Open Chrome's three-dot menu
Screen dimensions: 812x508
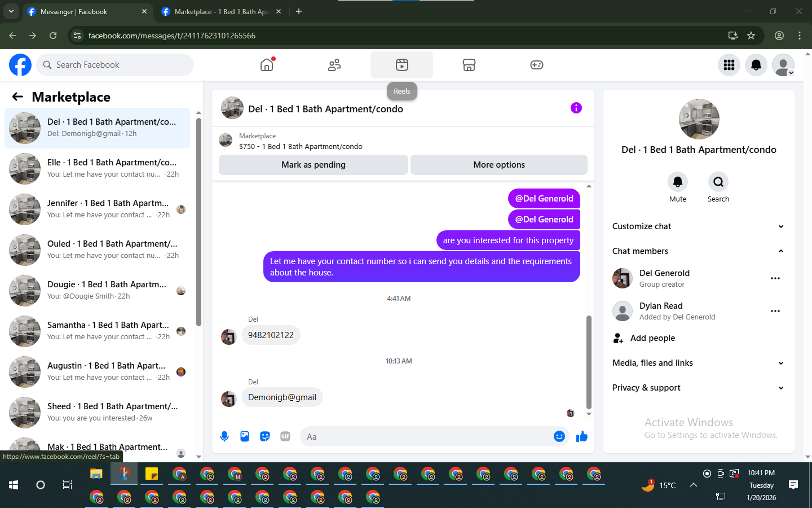800,36
